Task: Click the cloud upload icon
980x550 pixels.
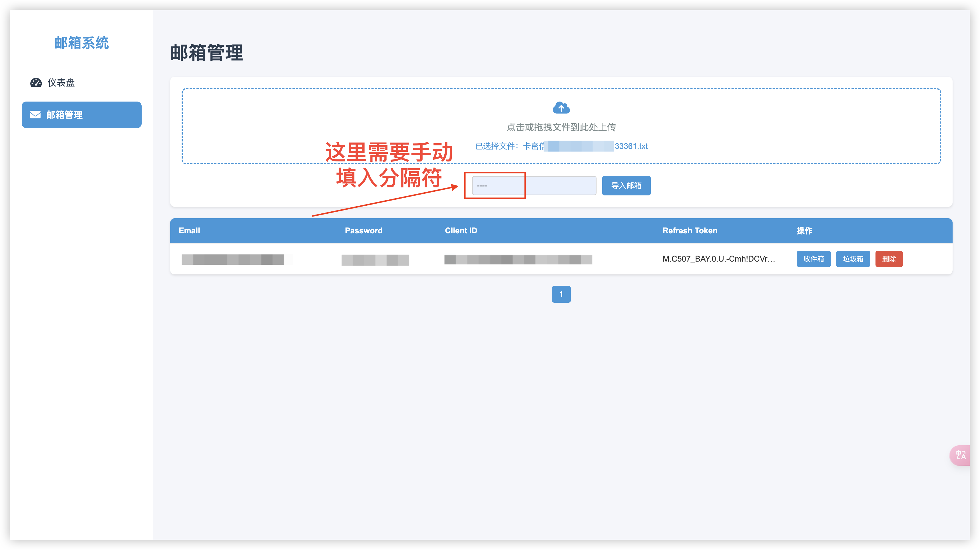Action: tap(561, 108)
